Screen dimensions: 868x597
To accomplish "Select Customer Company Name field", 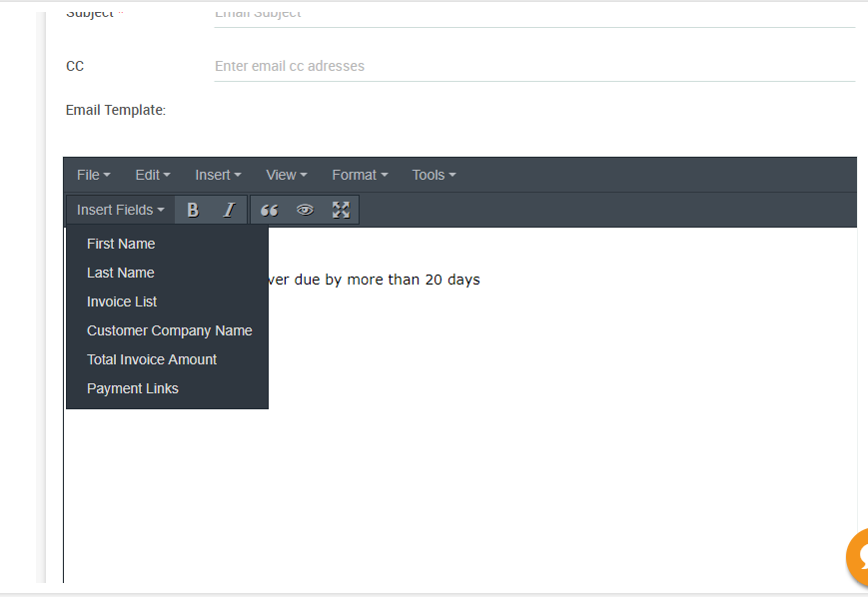I will pyautogui.click(x=169, y=330).
